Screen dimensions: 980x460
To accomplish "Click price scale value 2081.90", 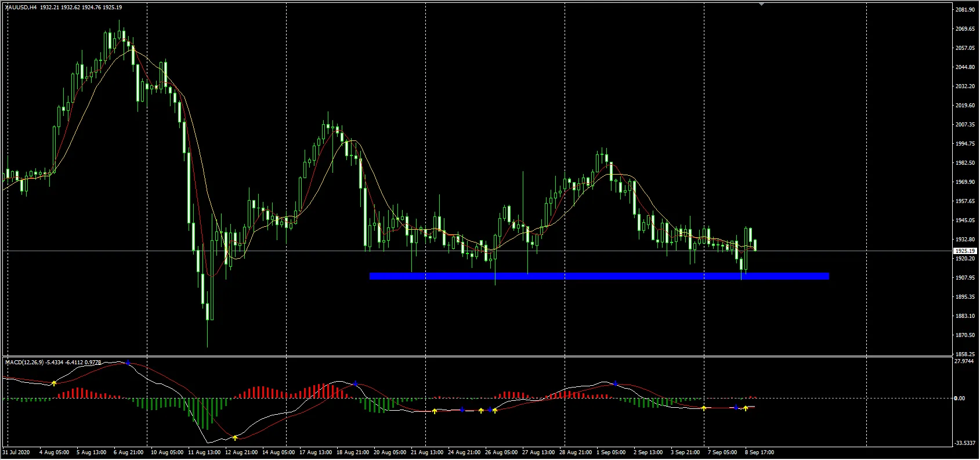I will tap(965, 10).
